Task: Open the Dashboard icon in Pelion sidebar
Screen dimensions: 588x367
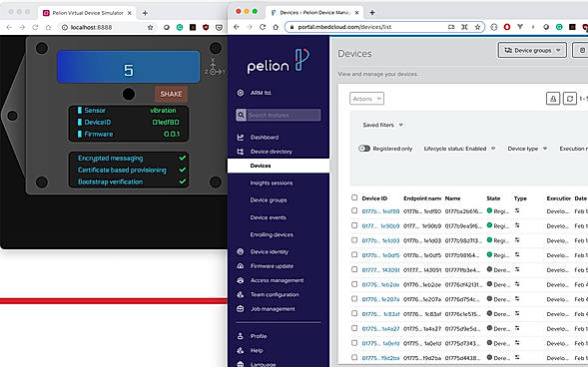Action: [241, 137]
